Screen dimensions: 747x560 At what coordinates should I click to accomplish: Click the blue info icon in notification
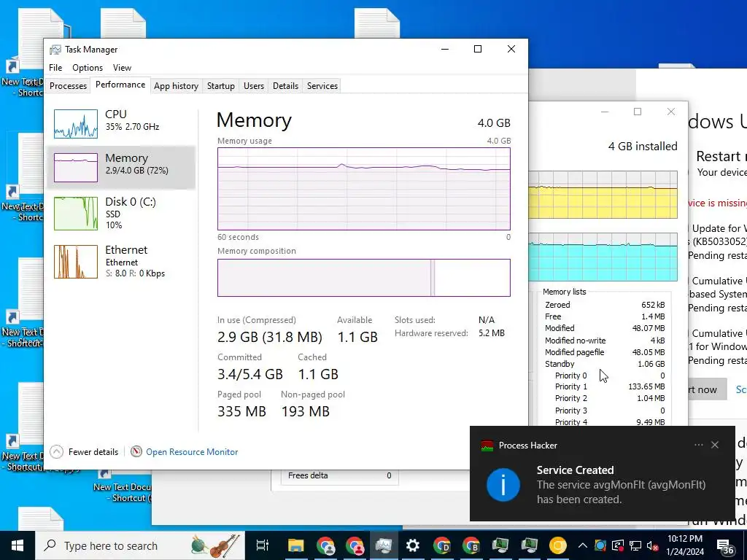coord(503,485)
